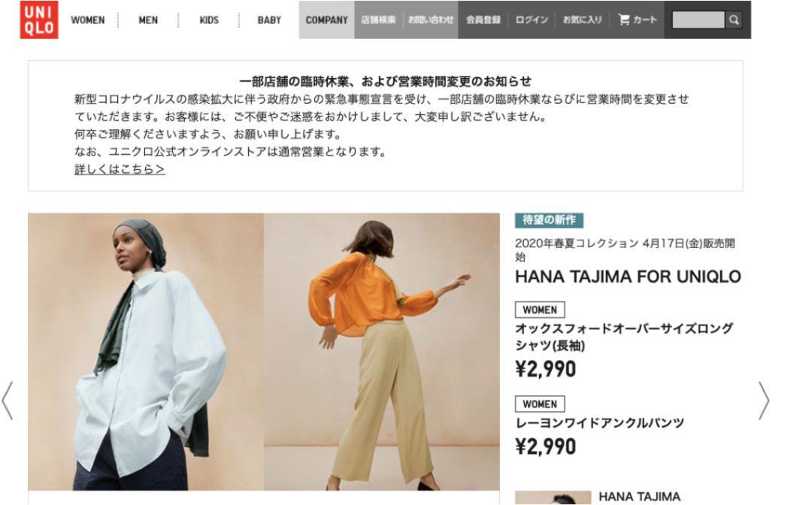Click the ログイン login link

click(x=532, y=20)
